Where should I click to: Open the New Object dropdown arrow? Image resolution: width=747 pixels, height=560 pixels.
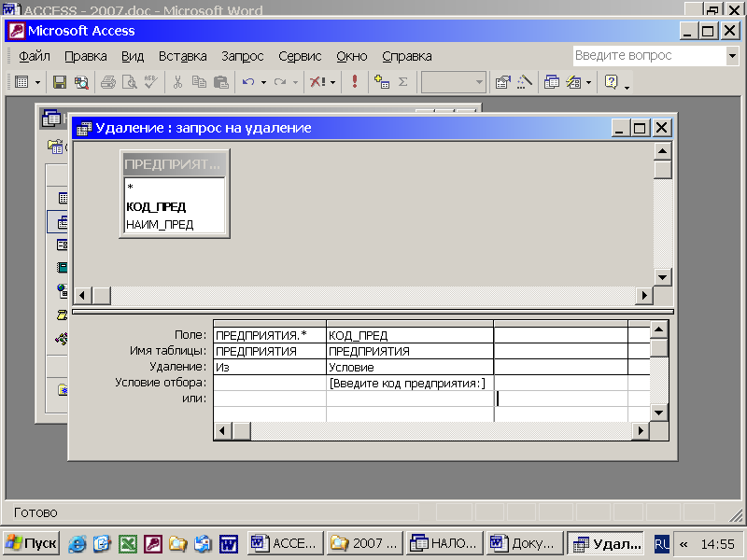point(589,82)
